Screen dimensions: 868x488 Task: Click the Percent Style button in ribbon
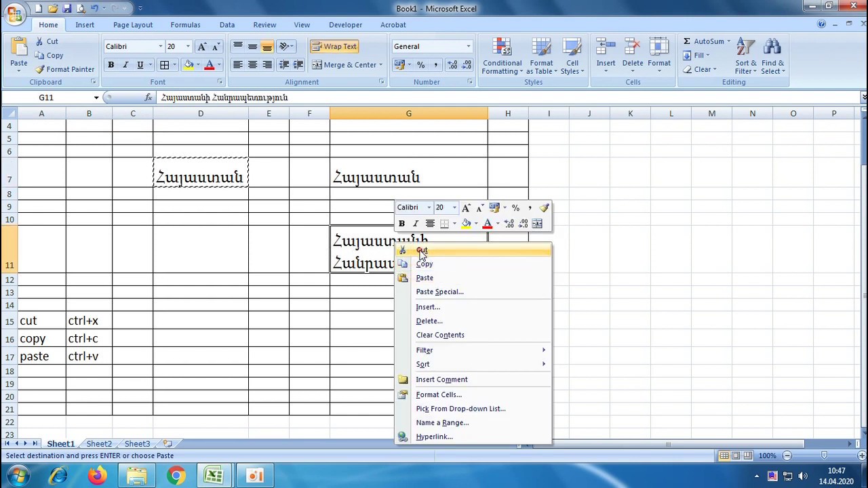coord(421,65)
